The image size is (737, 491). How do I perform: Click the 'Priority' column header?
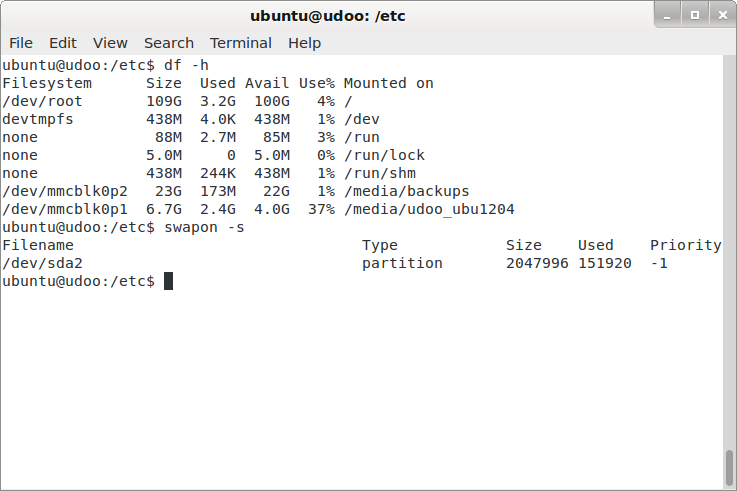click(685, 246)
